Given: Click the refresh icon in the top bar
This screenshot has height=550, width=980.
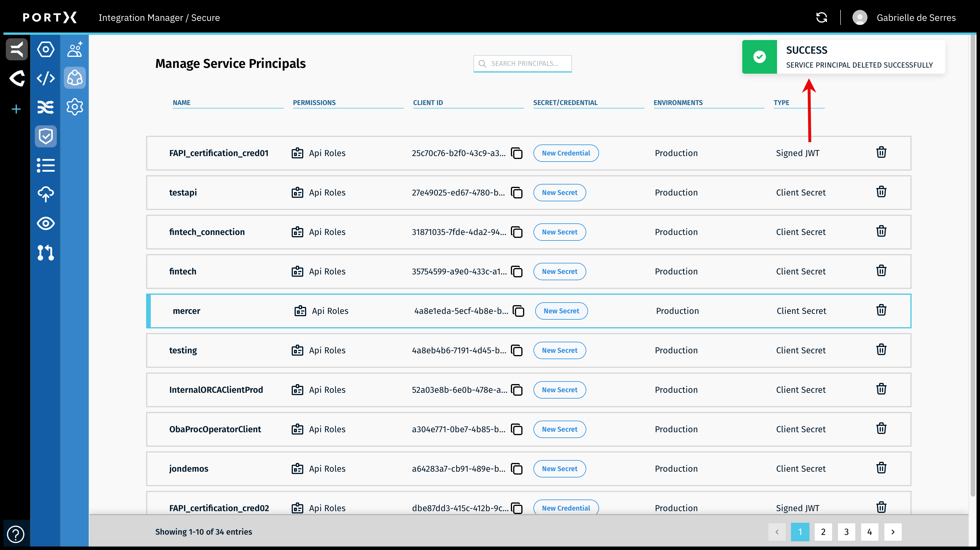Looking at the screenshot, I should (x=821, y=17).
